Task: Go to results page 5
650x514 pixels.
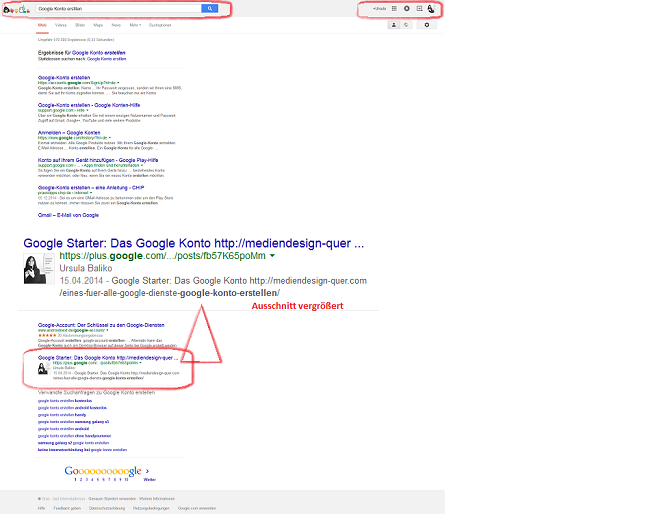Action: point(98,480)
